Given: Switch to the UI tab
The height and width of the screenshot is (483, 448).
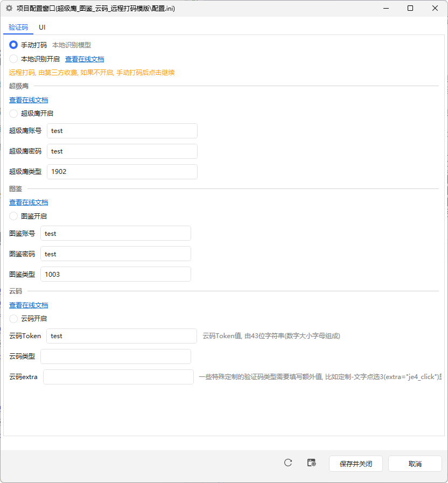Looking at the screenshot, I should [42, 27].
